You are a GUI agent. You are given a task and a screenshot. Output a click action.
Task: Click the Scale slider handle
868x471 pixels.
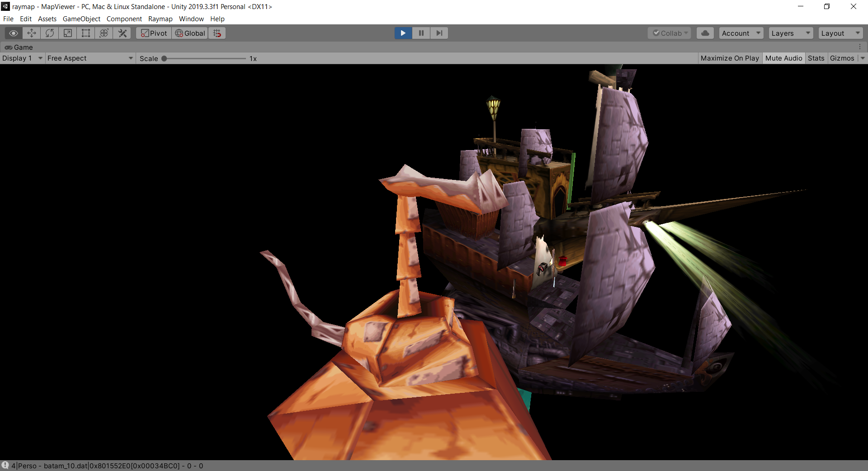[x=164, y=58]
